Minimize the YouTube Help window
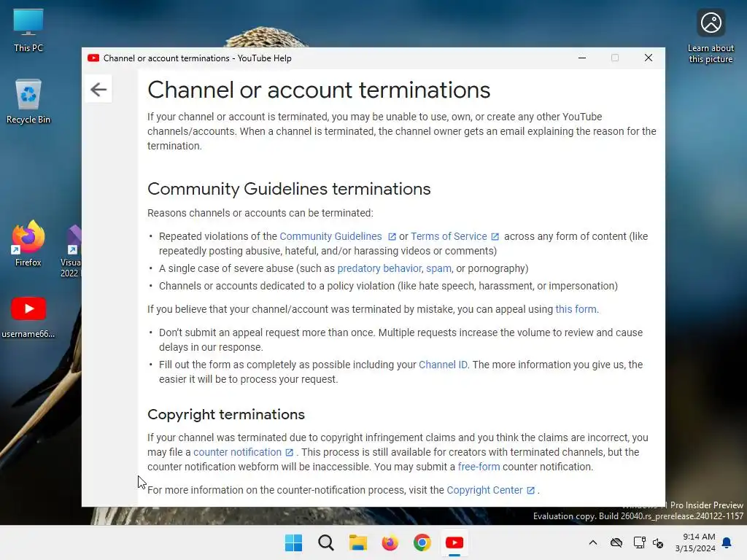747x560 pixels. click(582, 58)
